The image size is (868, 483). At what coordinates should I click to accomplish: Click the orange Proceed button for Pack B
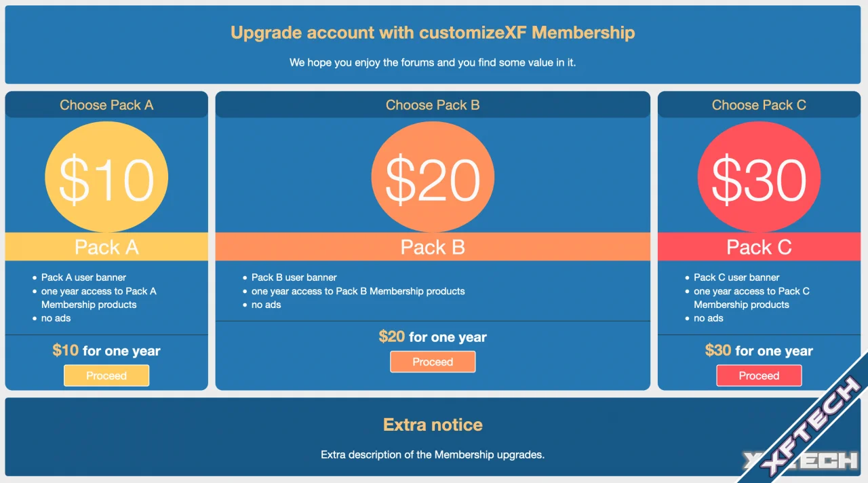coord(433,362)
